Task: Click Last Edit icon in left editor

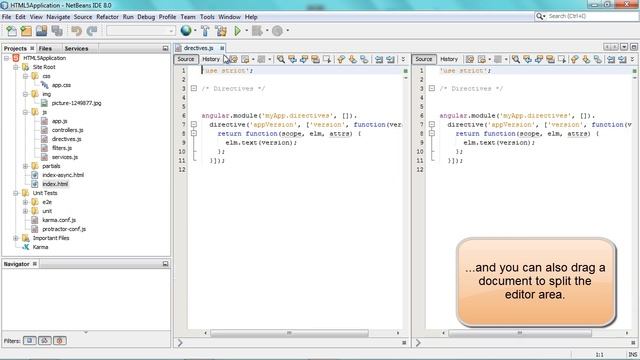Action: (233, 60)
